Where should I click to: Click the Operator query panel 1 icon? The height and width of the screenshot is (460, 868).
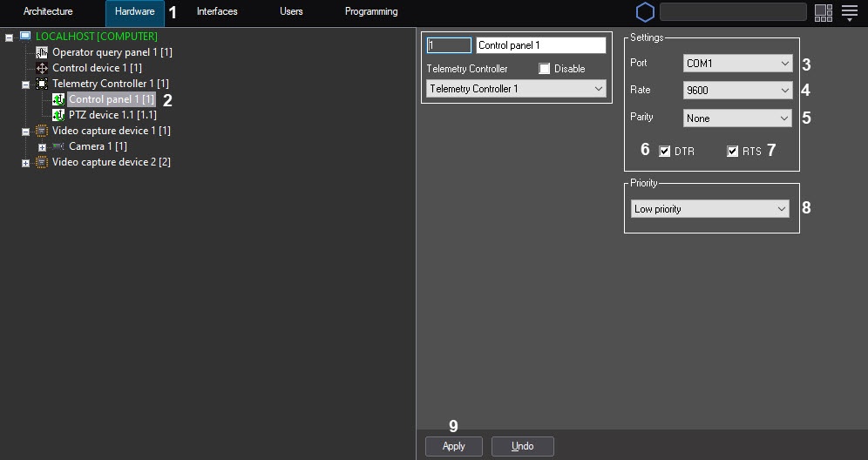pos(42,52)
